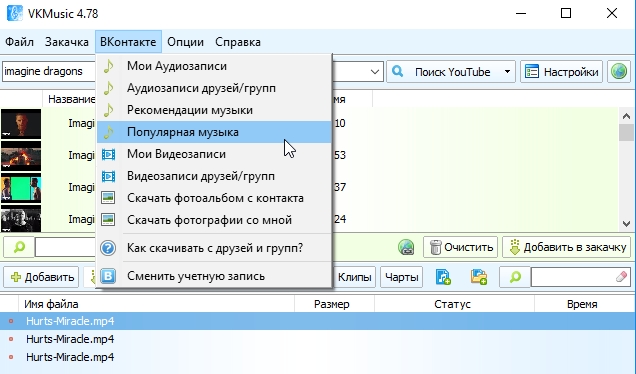Click the globe icon next to Настройки

coord(619,72)
